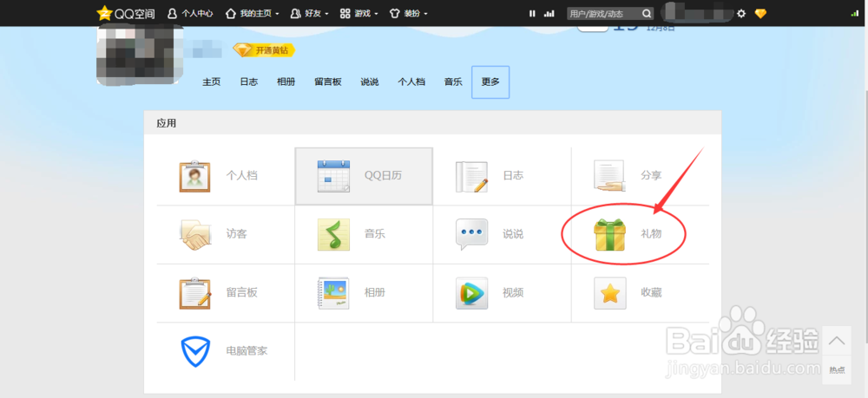Switch to the 个人档 tab
Viewport: 868px width, 398px height.
pos(411,82)
